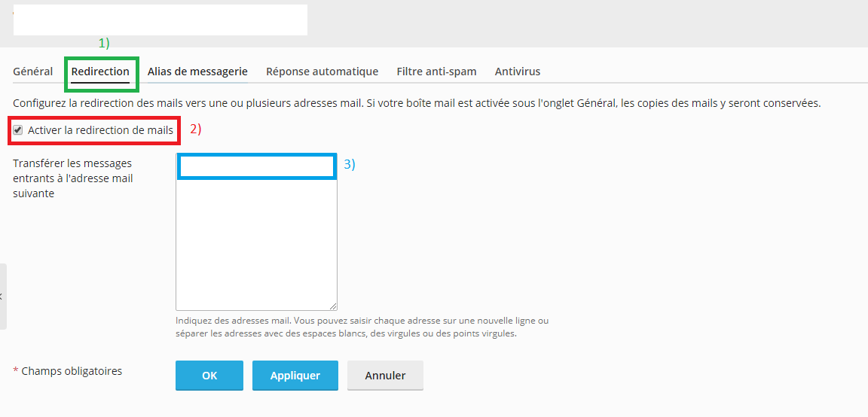This screenshot has height=417, width=868.
Task: Switch to the Alias de messagerie tab
Action: [197, 72]
